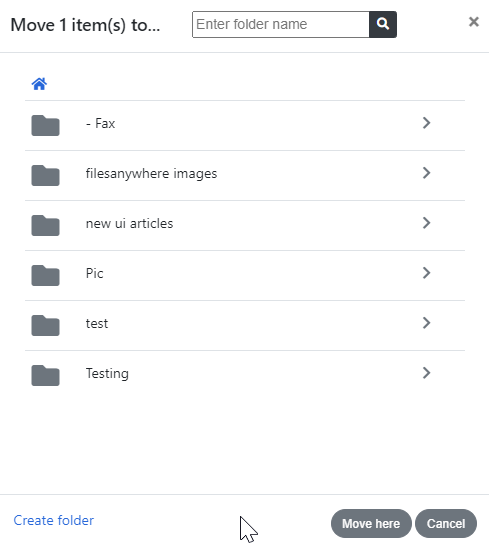Click the magnifier search icon button
This screenshot has width=489, height=548.
click(383, 24)
